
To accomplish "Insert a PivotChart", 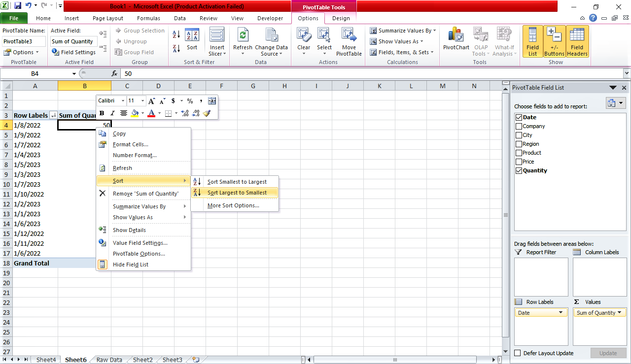I will (456, 39).
